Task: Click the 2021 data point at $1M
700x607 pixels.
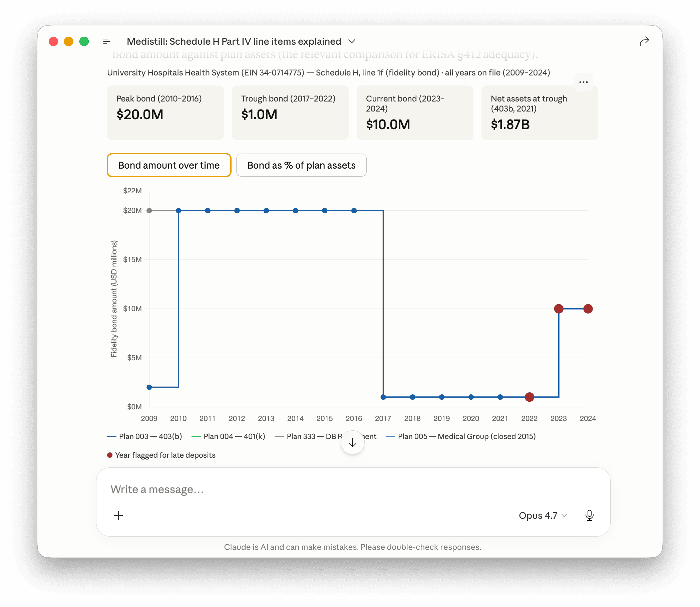Action: point(500,397)
